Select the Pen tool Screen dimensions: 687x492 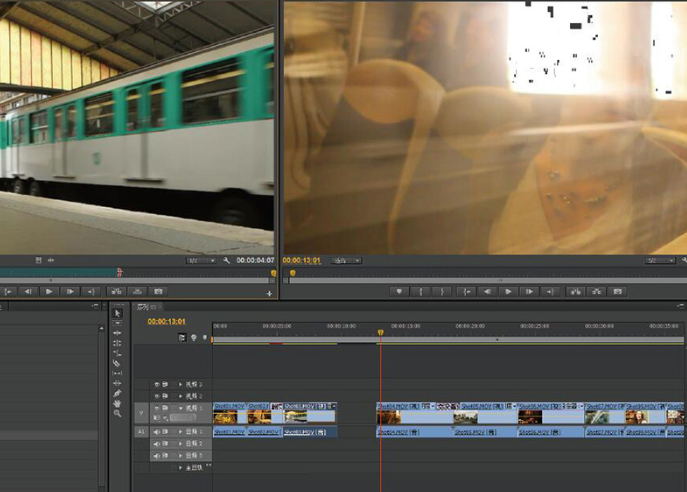pos(117,393)
